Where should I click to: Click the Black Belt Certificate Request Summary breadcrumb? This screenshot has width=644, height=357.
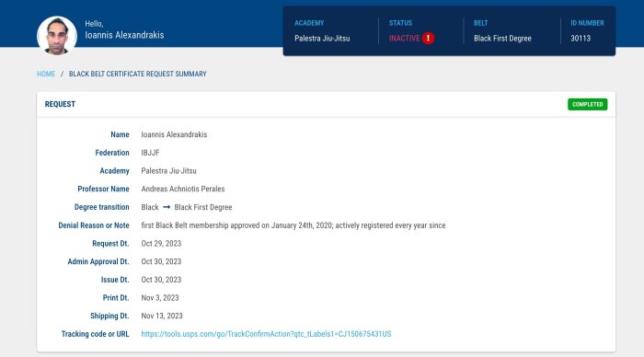pos(138,74)
